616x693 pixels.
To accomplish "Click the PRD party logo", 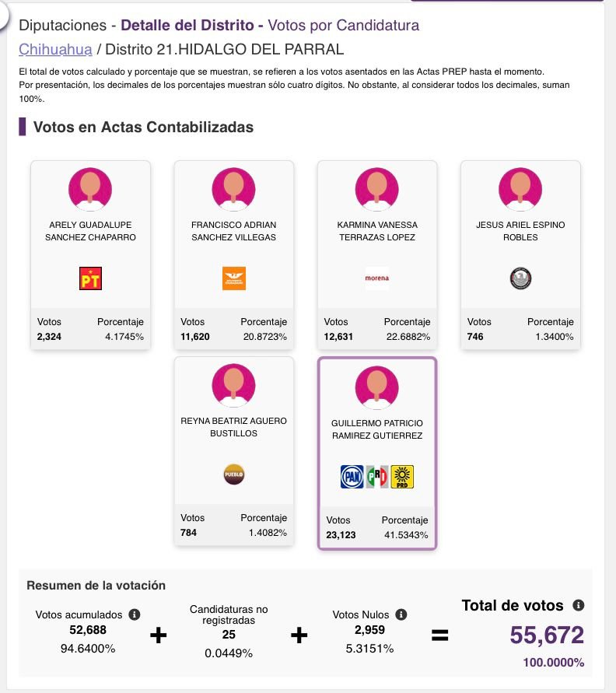I will [402, 476].
